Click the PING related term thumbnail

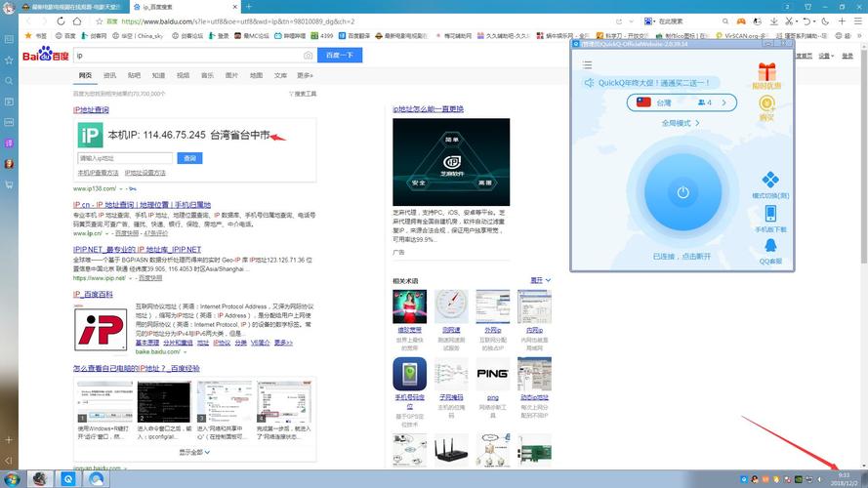pos(492,374)
